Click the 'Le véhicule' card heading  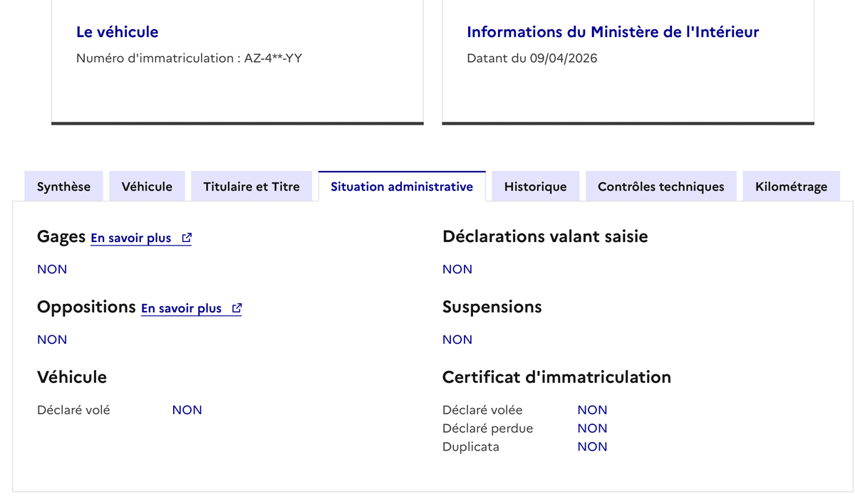click(x=117, y=32)
